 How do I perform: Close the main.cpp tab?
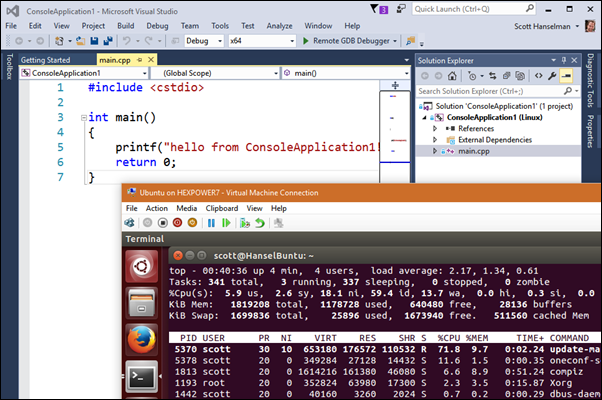[x=151, y=60]
